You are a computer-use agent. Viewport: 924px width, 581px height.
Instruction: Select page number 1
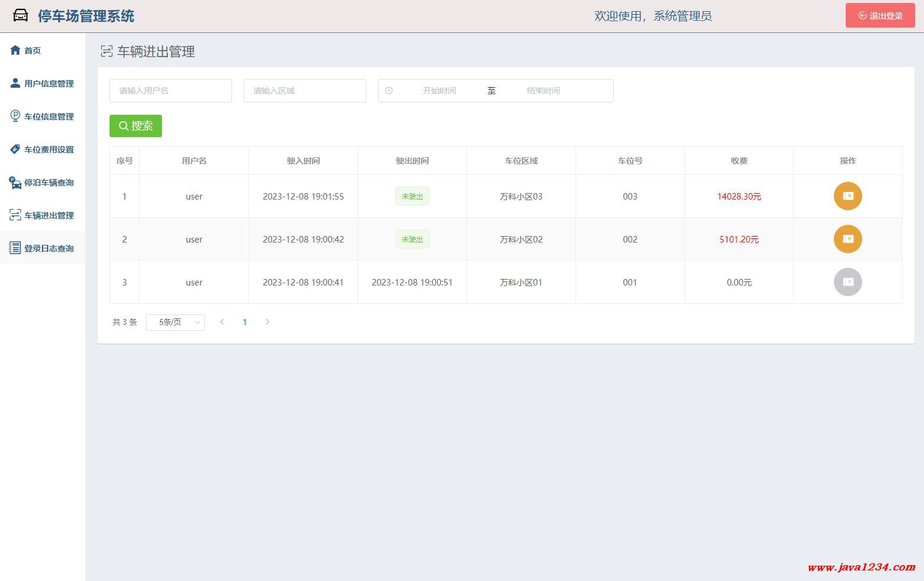(245, 322)
